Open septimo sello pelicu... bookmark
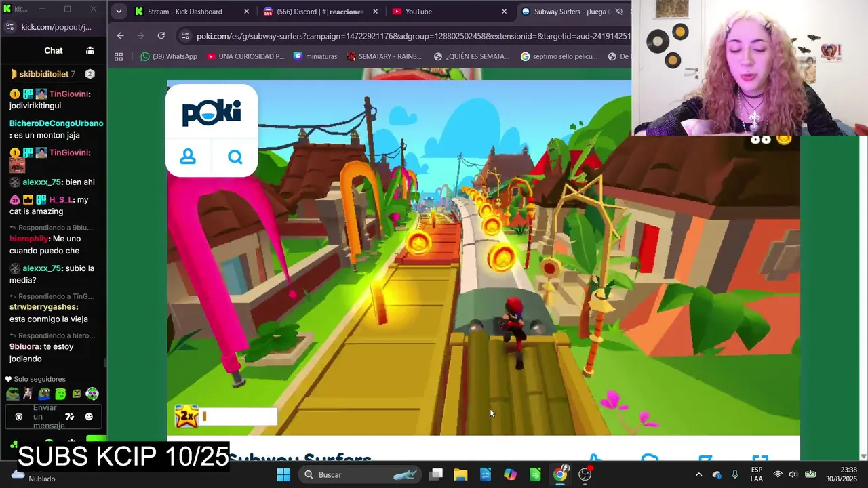Screen dimensions: 868x488 click(559, 56)
